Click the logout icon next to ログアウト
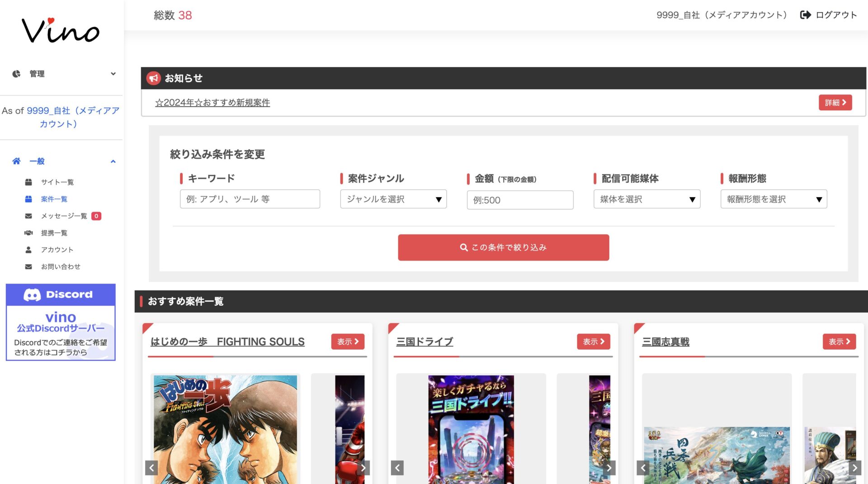This screenshot has height=484, width=868. pos(805,14)
